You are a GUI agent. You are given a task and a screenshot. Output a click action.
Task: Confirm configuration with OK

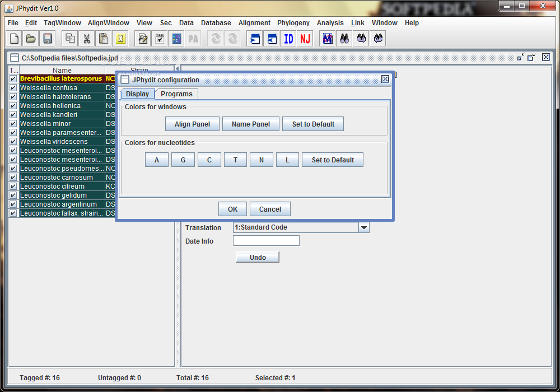point(232,209)
